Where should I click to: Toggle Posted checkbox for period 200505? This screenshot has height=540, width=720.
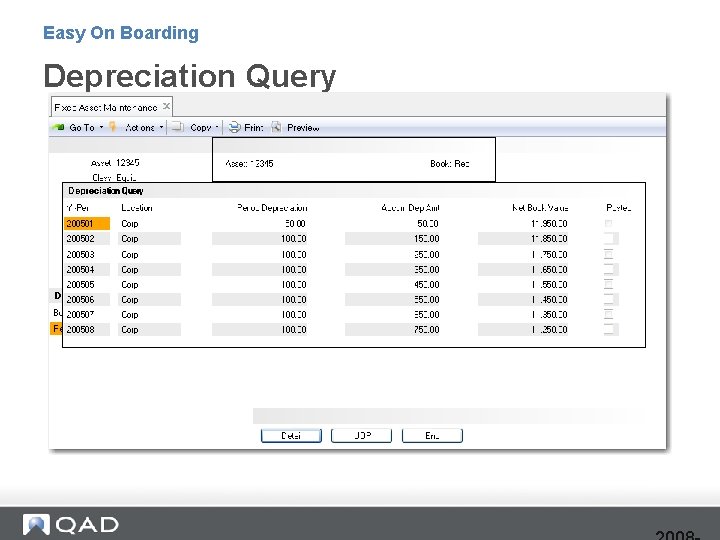tap(608, 284)
